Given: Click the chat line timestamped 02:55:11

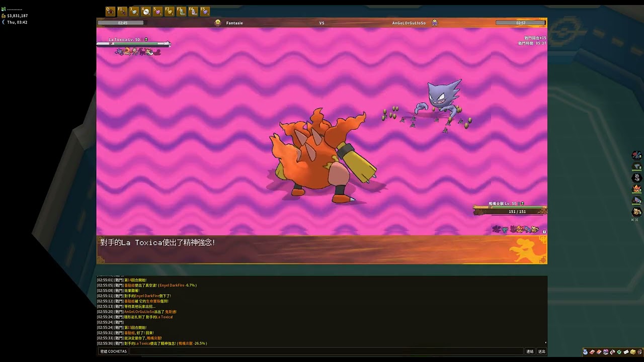Looking at the screenshot, I should click(x=134, y=296).
